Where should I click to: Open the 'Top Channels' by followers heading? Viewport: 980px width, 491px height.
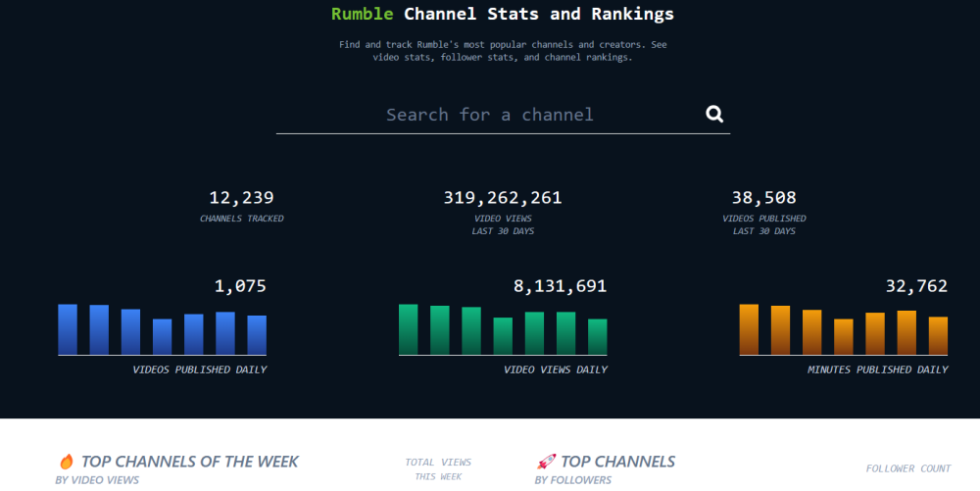617,462
